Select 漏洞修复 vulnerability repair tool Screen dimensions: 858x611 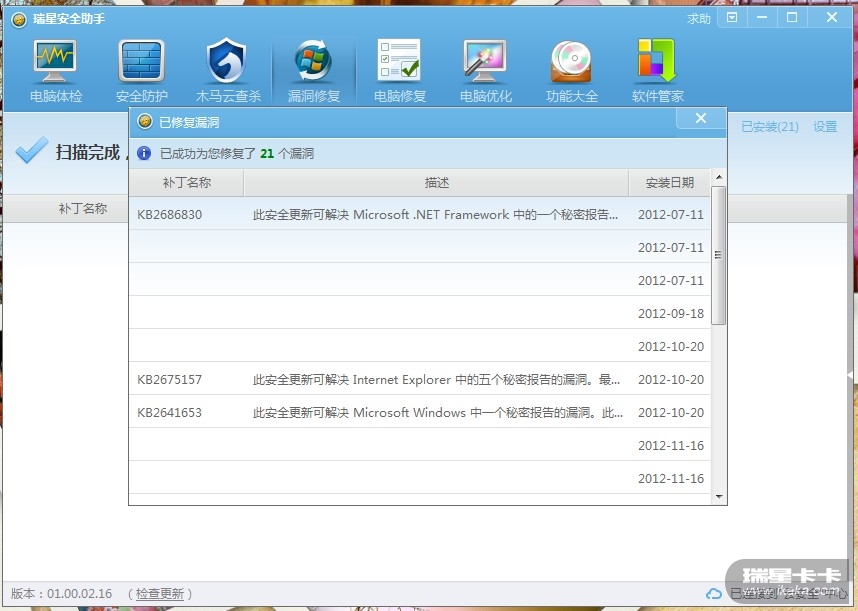(x=314, y=71)
